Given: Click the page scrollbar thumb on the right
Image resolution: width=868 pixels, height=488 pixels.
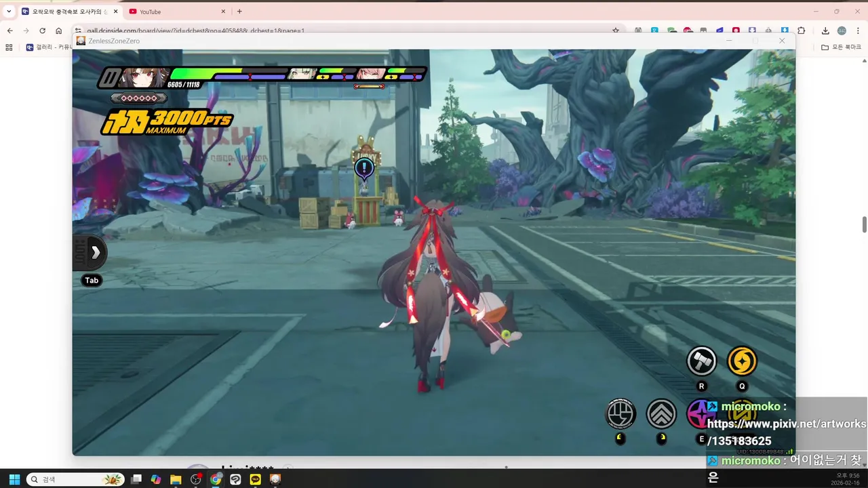Looking at the screenshot, I should pos(864,225).
